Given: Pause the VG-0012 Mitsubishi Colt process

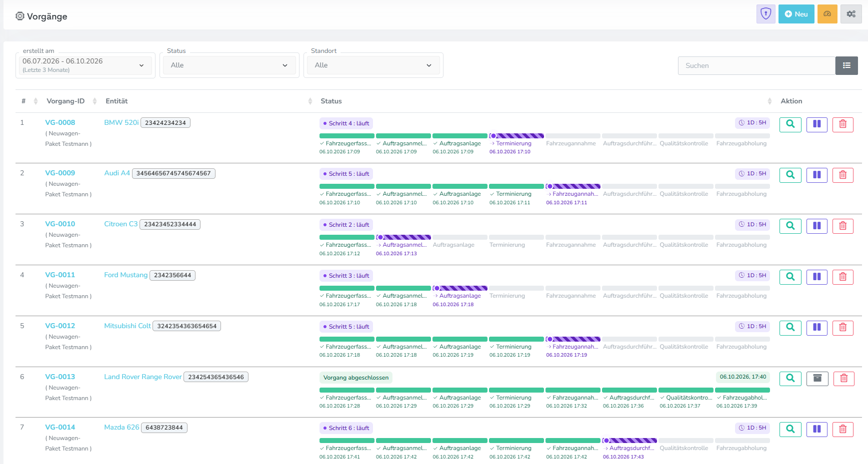Looking at the screenshot, I should point(817,328).
